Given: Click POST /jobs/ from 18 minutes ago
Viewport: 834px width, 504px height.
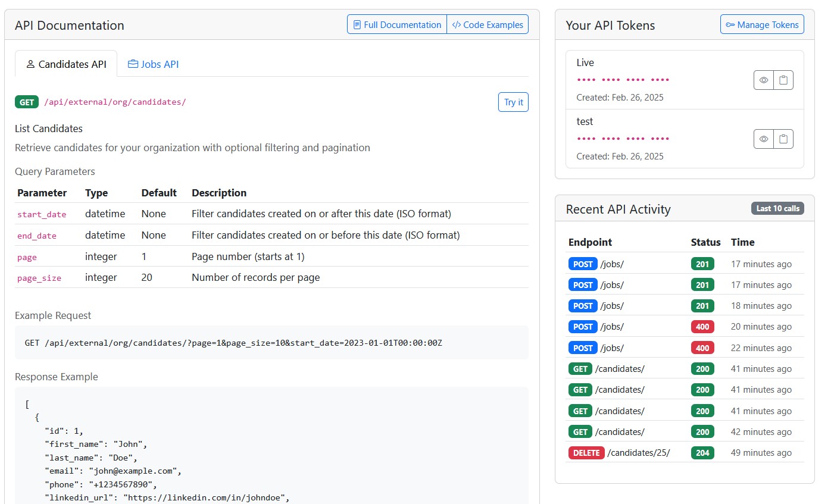Looking at the screenshot, I should point(685,306).
